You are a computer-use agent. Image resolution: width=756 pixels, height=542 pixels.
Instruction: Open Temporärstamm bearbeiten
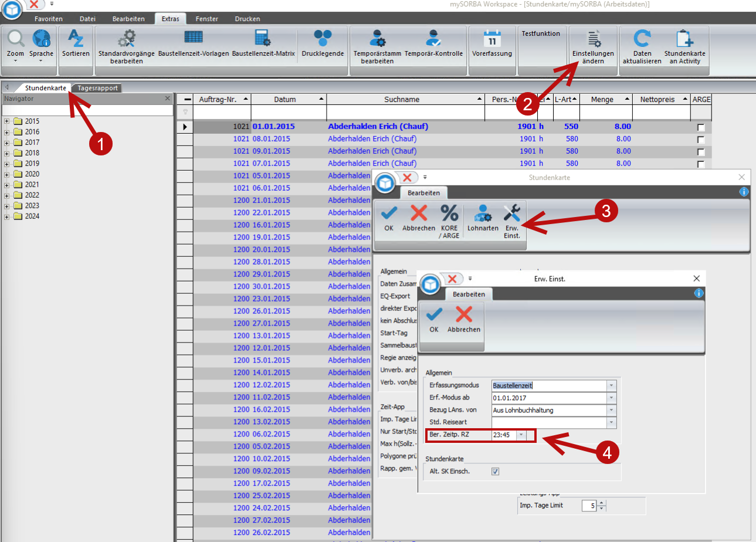click(377, 47)
